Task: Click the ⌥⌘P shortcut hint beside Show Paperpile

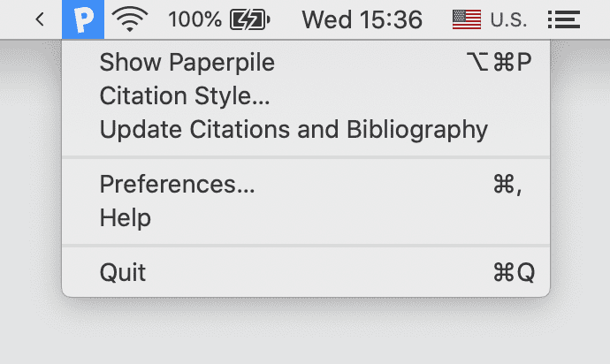Action: pos(499,62)
